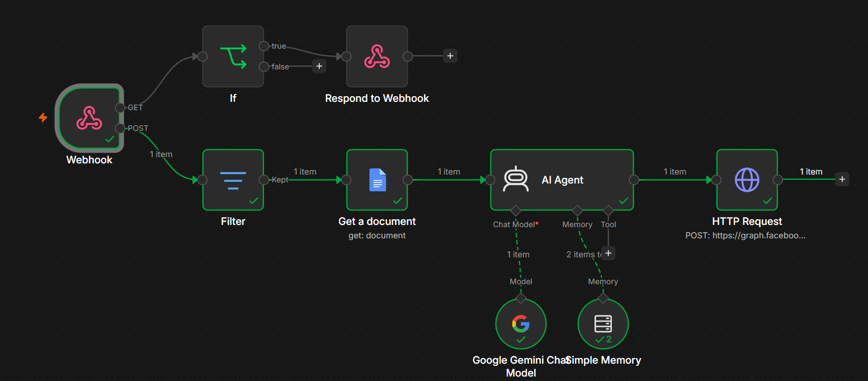
Task: Click the "Webhook" node label
Action: pos(89,159)
